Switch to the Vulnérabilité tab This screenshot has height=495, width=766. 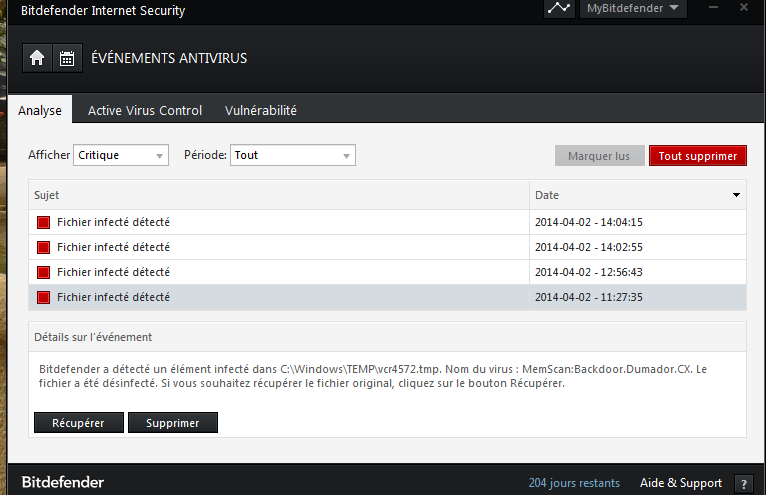(261, 110)
